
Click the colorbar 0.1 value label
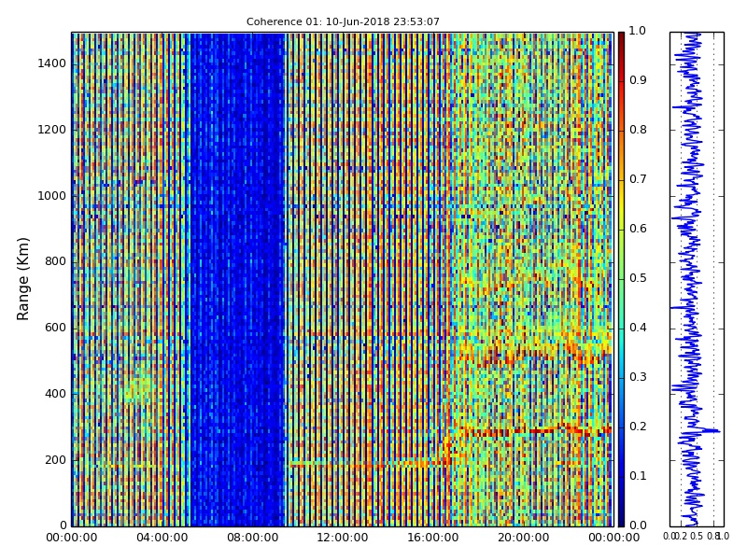(x=638, y=476)
